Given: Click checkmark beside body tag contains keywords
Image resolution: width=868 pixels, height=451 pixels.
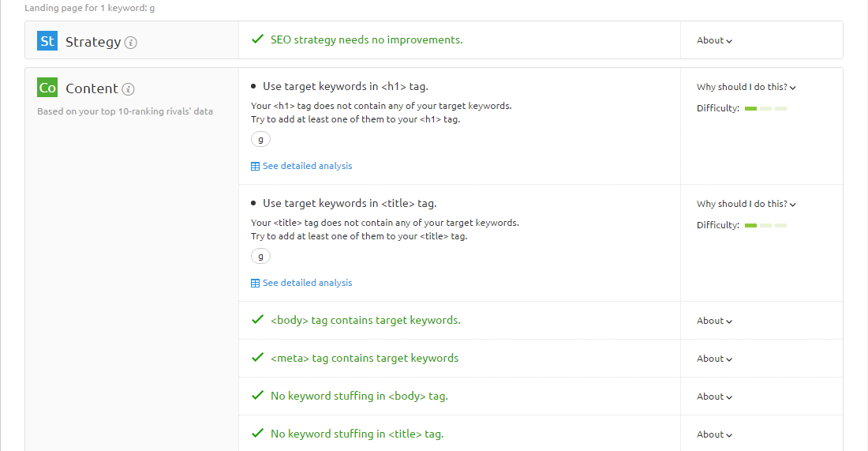Looking at the screenshot, I should (x=257, y=320).
